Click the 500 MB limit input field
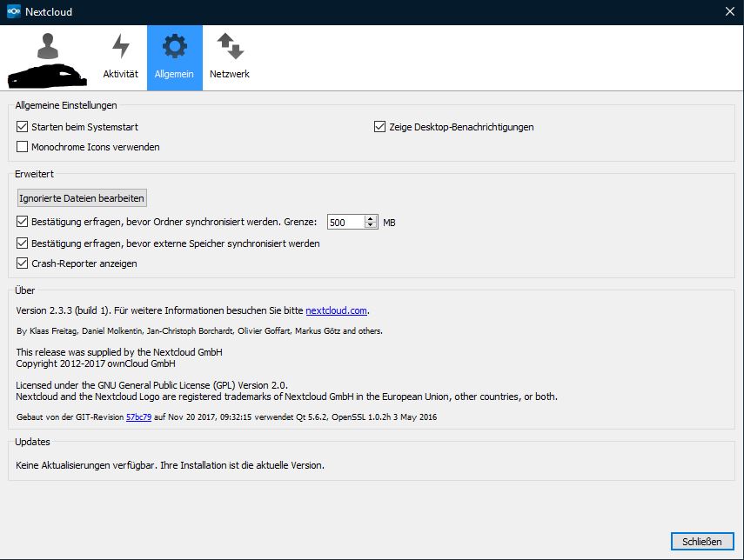 pos(346,222)
